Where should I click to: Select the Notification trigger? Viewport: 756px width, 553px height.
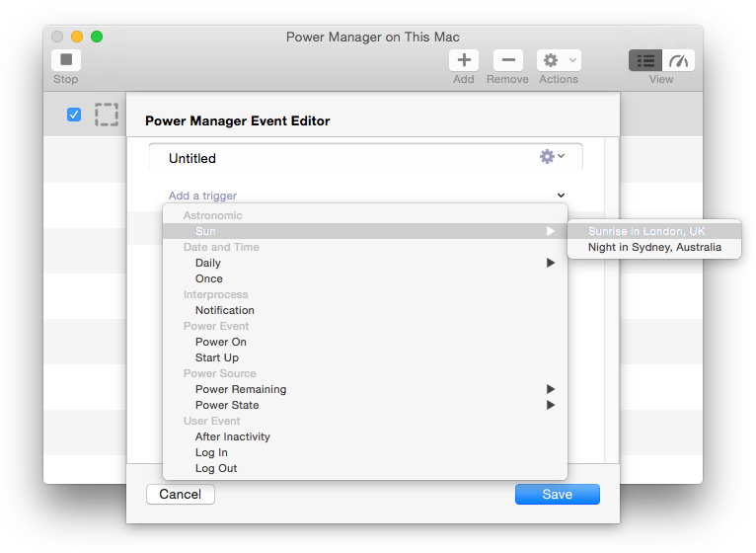(x=365, y=310)
